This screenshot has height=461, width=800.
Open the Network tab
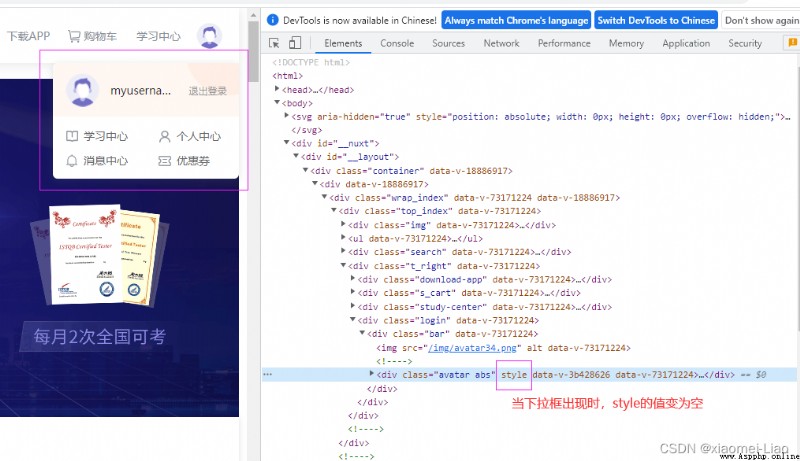tap(501, 43)
